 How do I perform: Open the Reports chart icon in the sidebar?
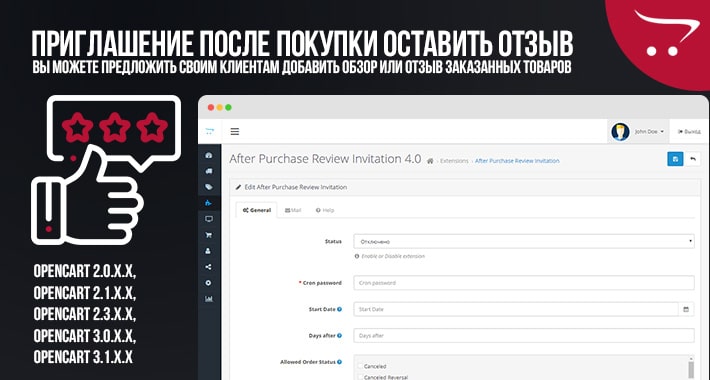click(x=209, y=299)
